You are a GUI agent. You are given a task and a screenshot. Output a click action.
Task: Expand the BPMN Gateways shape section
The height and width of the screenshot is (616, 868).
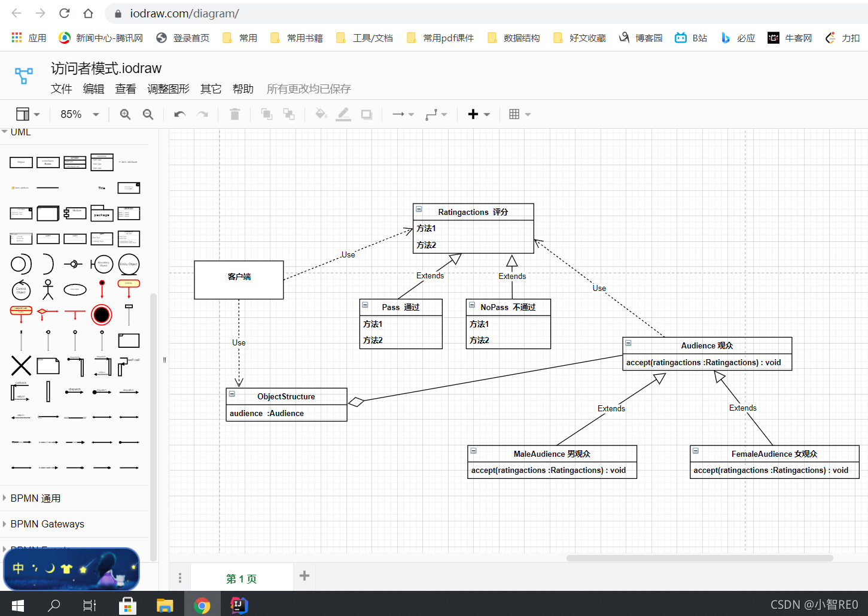pyautogui.click(x=47, y=524)
